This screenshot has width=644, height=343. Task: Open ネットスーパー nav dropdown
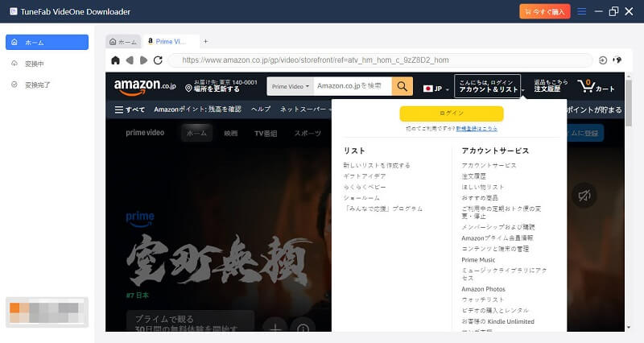[306, 110]
